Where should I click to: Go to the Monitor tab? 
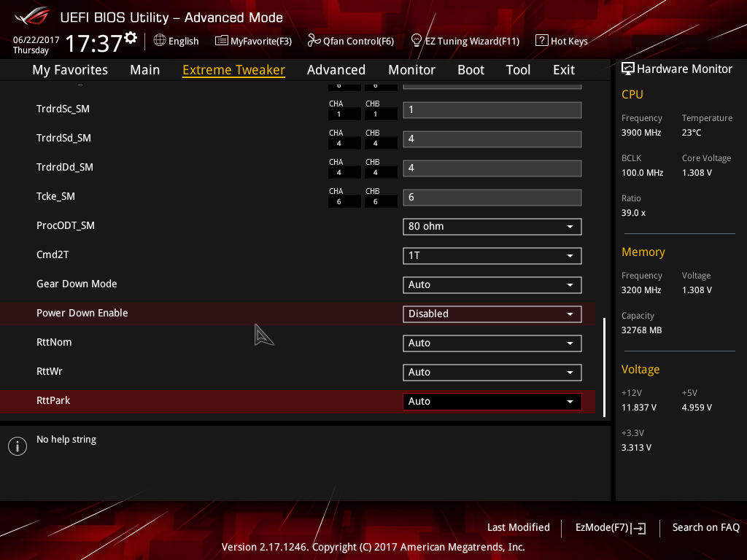pyautogui.click(x=411, y=70)
